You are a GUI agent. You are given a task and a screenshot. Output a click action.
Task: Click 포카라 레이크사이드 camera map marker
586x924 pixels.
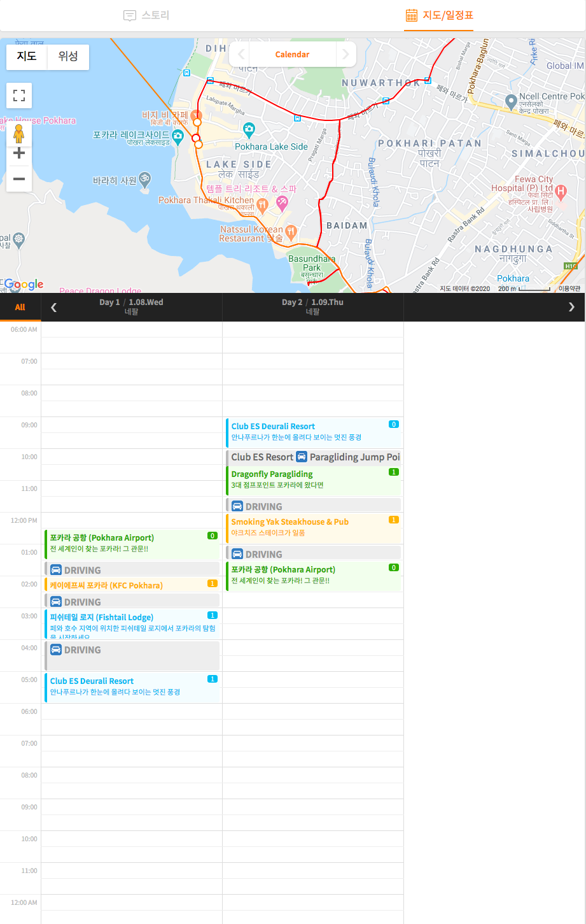click(x=178, y=136)
